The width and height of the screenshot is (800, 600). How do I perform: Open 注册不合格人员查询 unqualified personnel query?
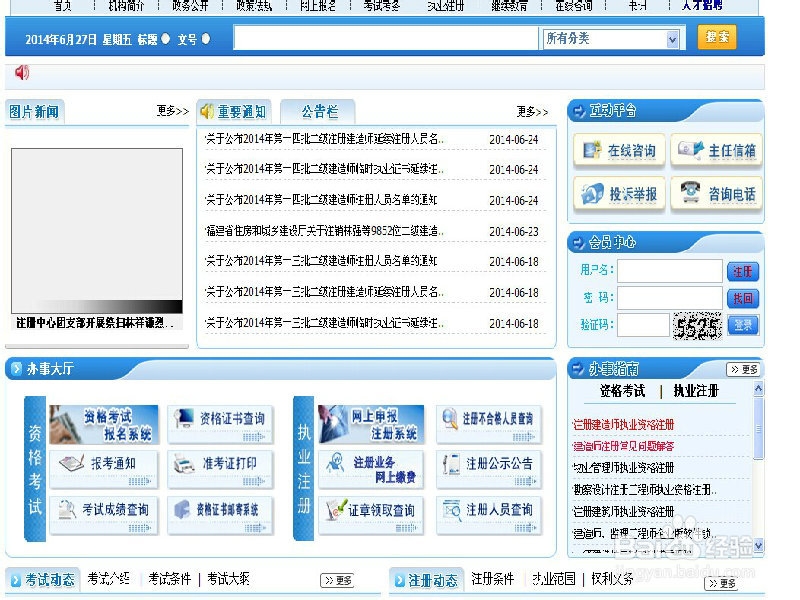488,424
